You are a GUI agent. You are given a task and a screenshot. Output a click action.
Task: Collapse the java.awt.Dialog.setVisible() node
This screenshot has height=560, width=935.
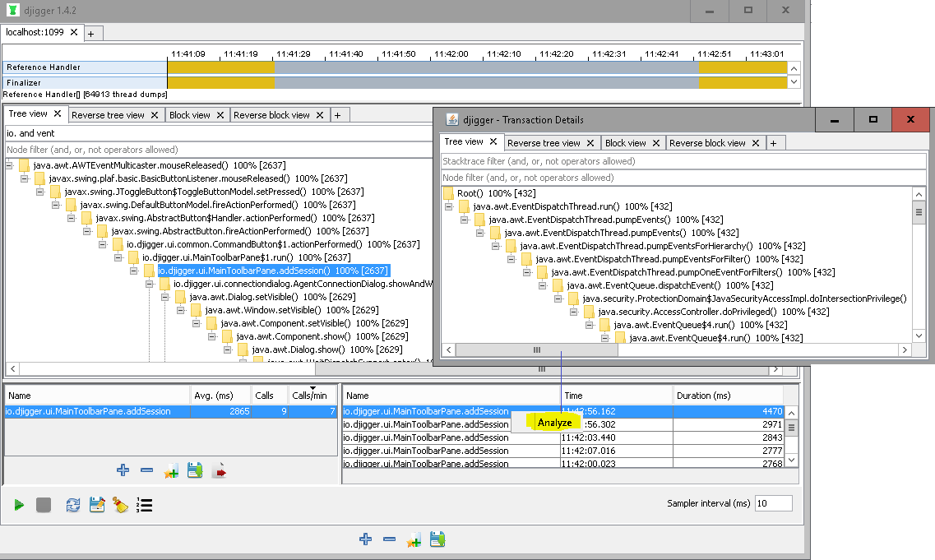164,297
